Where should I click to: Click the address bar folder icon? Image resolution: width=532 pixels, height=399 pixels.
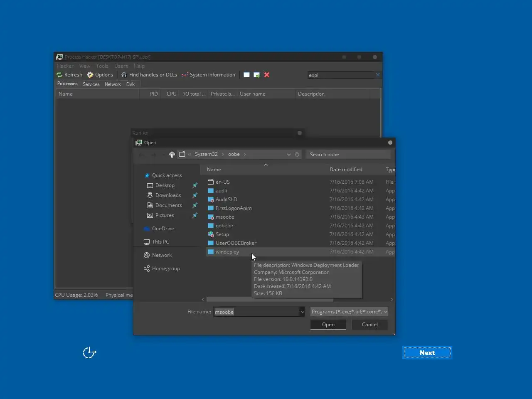pos(182,154)
